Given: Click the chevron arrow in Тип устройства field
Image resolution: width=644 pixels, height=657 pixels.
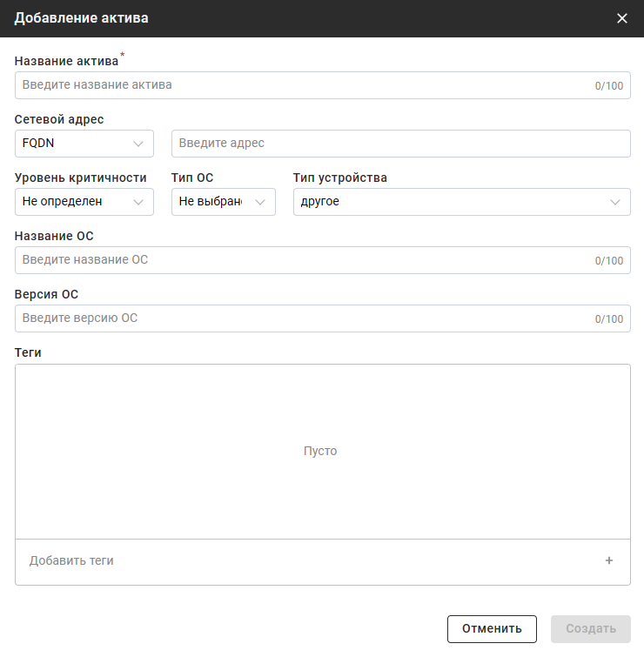Looking at the screenshot, I should (615, 202).
